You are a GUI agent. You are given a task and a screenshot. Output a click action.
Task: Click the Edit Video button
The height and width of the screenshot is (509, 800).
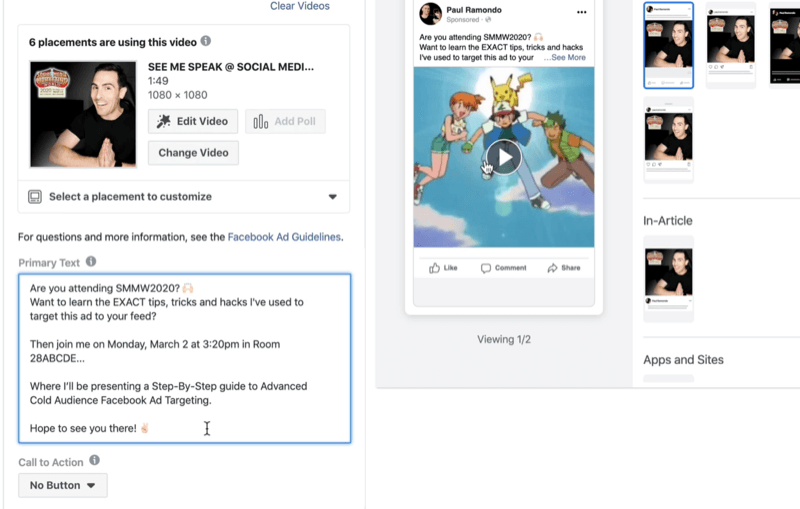[x=193, y=121]
